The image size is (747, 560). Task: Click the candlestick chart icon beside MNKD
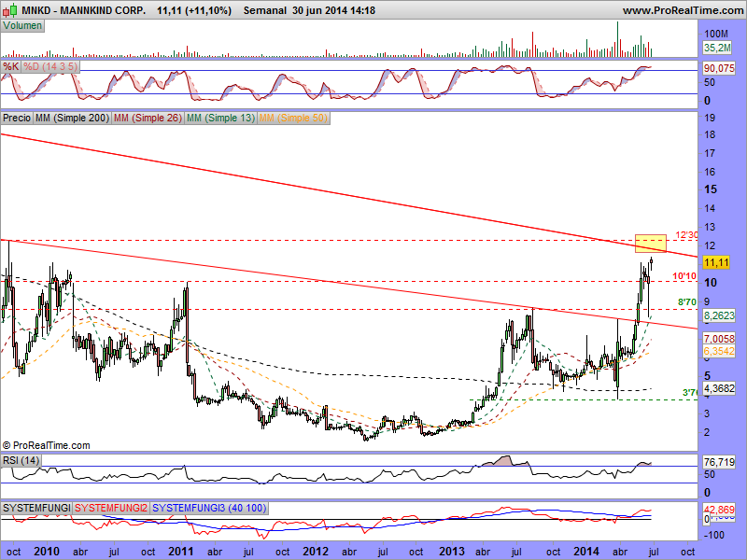click(x=9, y=10)
